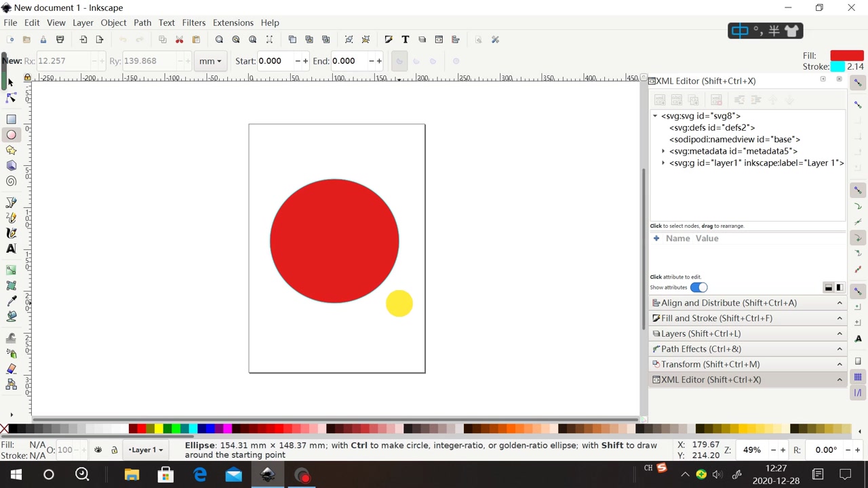Image resolution: width=868 pixels, height=488 pixels.
Task: Expand the svg:g layer1 node
Action: click(x=663, y=163)
